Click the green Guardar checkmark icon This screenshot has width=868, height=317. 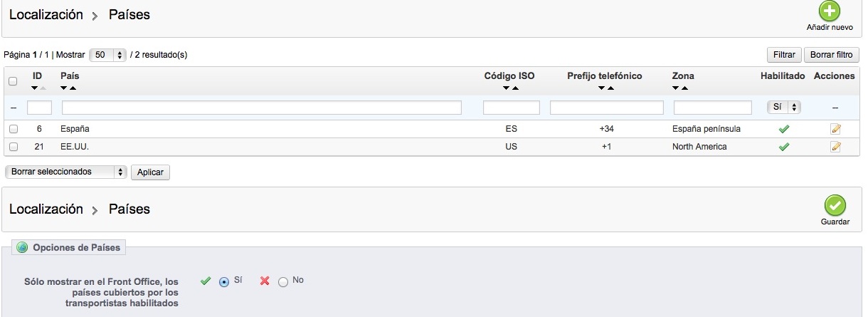(835, 205)
